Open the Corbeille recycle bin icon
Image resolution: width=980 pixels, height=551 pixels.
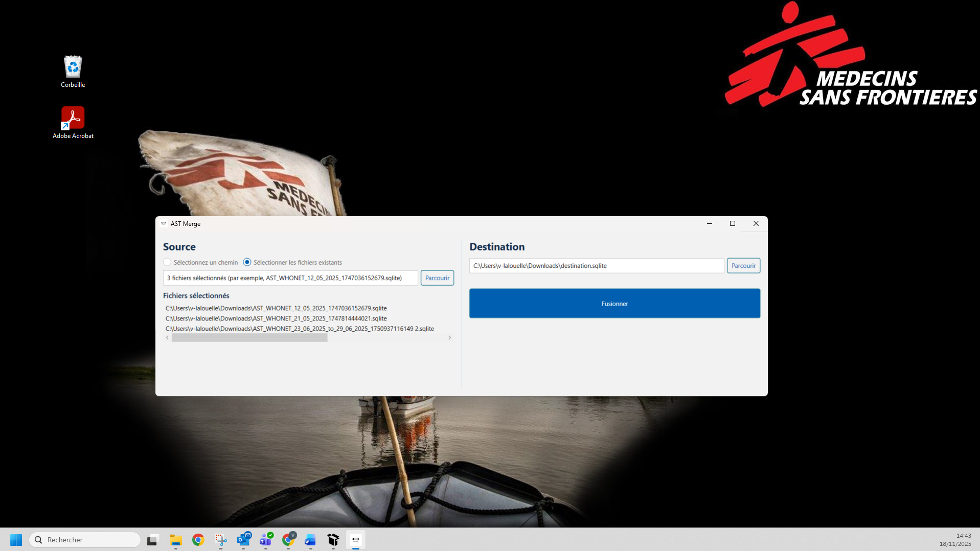[73, 71]
